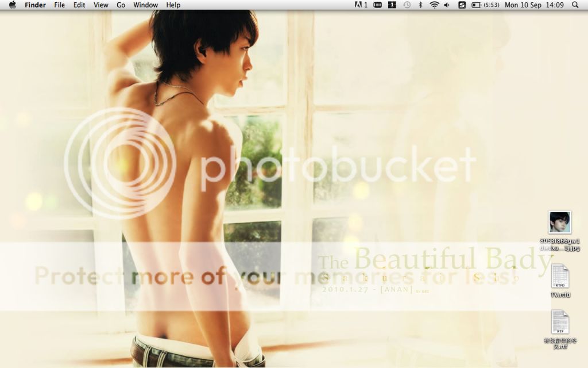Open the Time Machine status icon
The image size is (588, 368).
407,5
